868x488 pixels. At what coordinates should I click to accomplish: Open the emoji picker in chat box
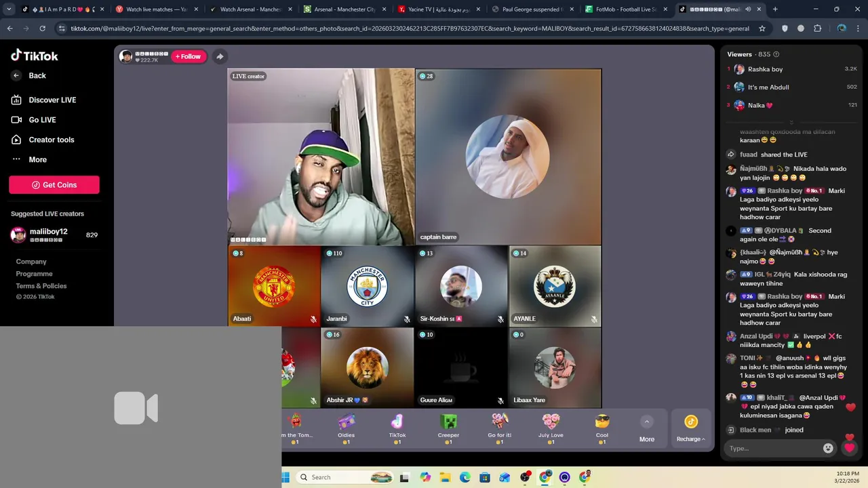pos(828,448)
